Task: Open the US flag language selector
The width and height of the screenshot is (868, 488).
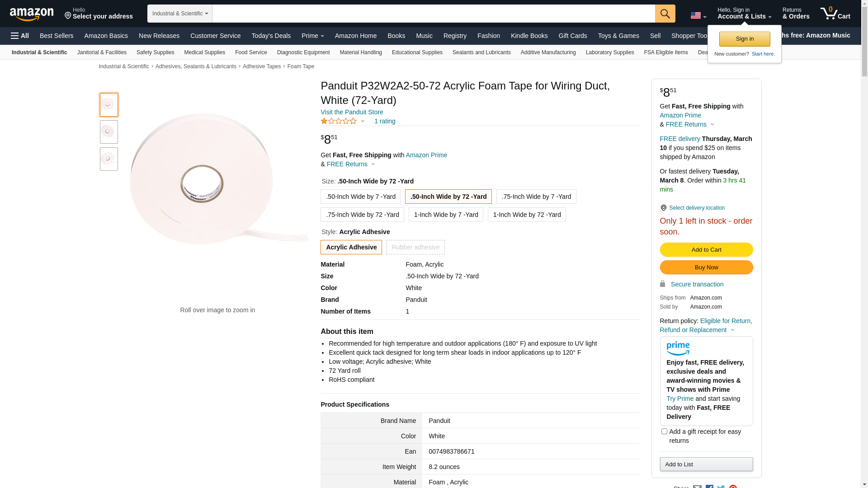Action: (x=698, y=16)
